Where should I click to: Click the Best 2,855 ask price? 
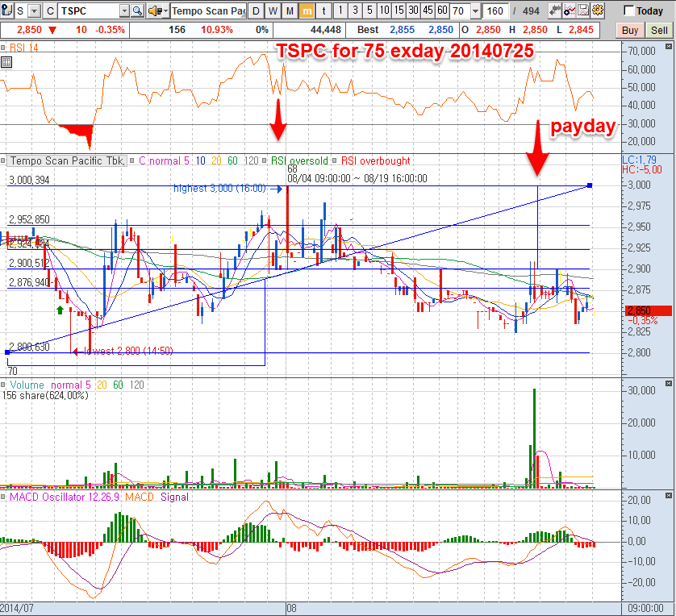pyautogui.click(x=402, y=30)
